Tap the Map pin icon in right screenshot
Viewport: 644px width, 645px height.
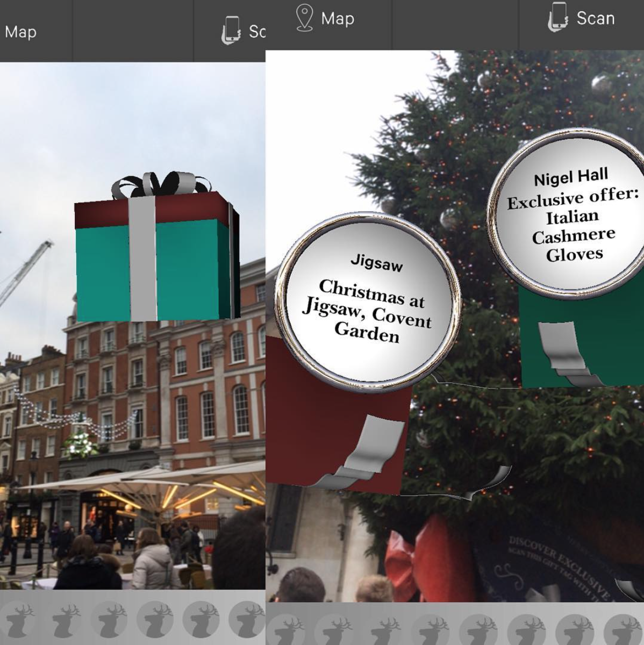tap(304, 18)
